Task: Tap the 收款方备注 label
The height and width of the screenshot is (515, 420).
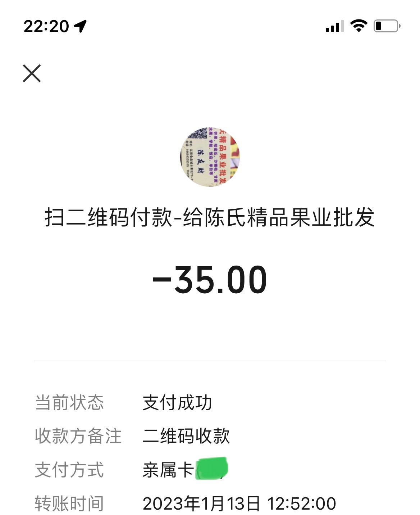Action: pos(78,436)
